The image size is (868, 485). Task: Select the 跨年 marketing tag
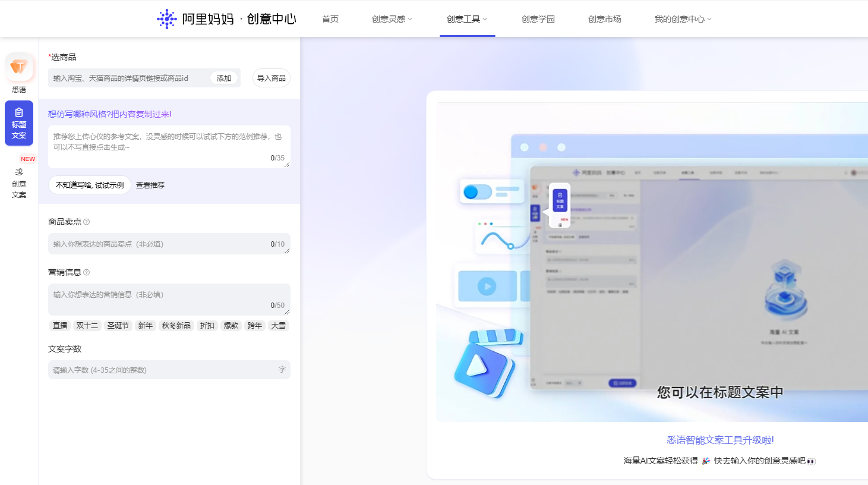click(x=255, y=325)
